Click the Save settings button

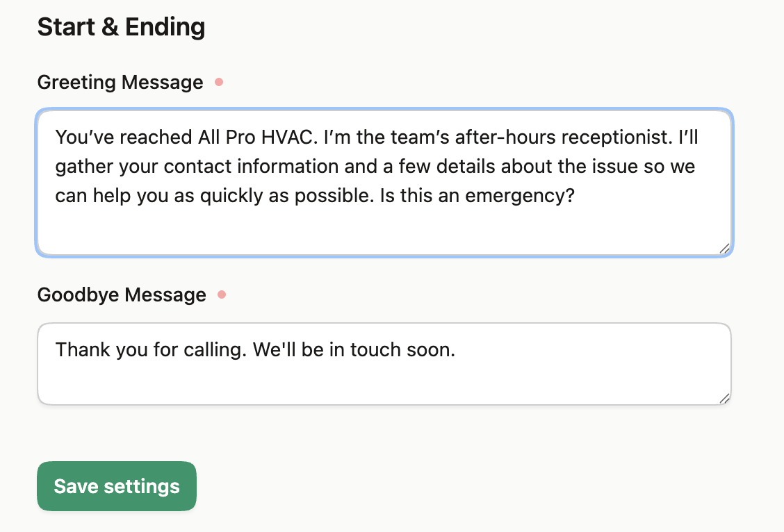pyautogui.click(x=116, y=486)
